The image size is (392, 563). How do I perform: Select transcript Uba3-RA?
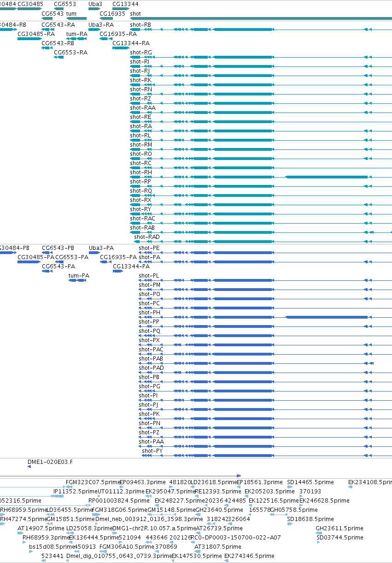[101, 25]
